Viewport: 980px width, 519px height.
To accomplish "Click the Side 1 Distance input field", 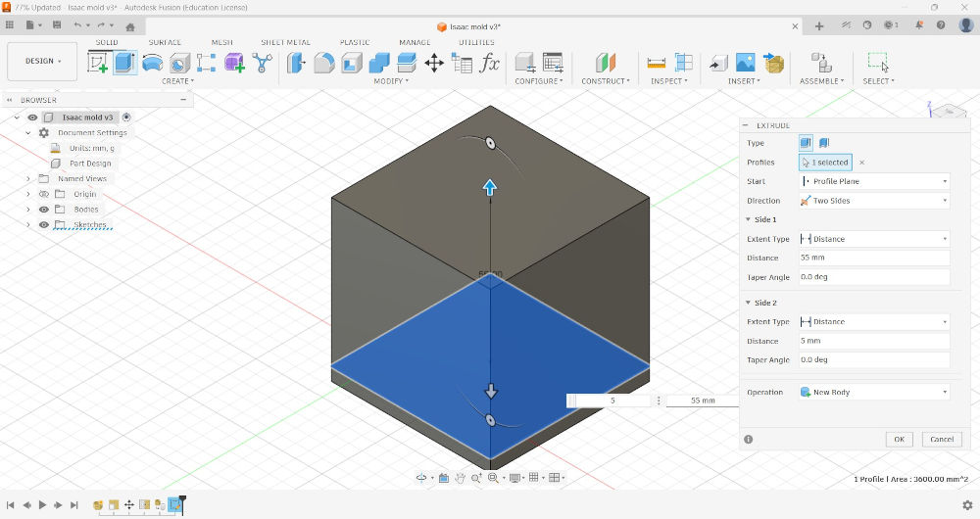I will (874, 258).
